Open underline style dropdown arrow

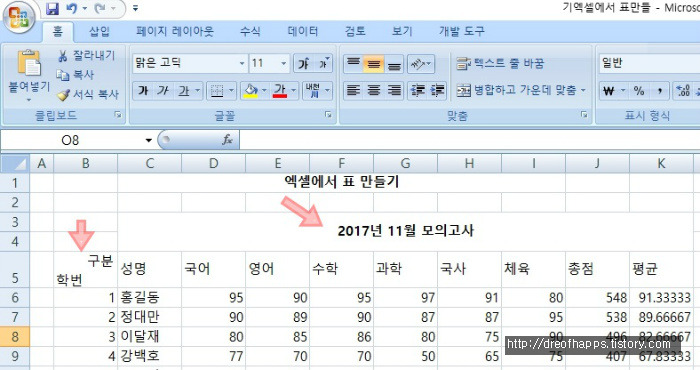point(197,91)
